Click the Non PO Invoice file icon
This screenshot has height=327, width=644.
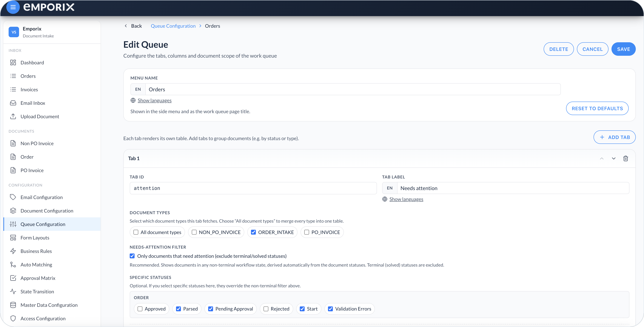click(13, 143)
